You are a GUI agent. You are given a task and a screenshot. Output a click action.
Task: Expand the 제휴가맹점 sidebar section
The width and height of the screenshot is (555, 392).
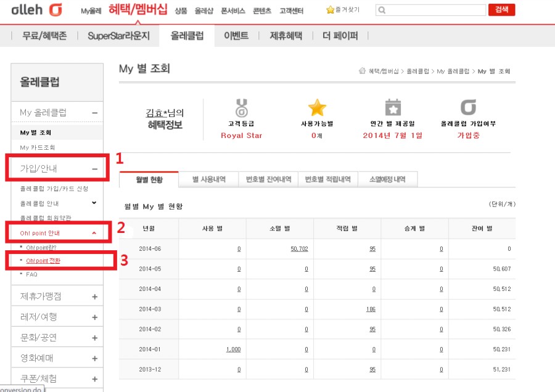pyautogui.click(x=94, y=296)
